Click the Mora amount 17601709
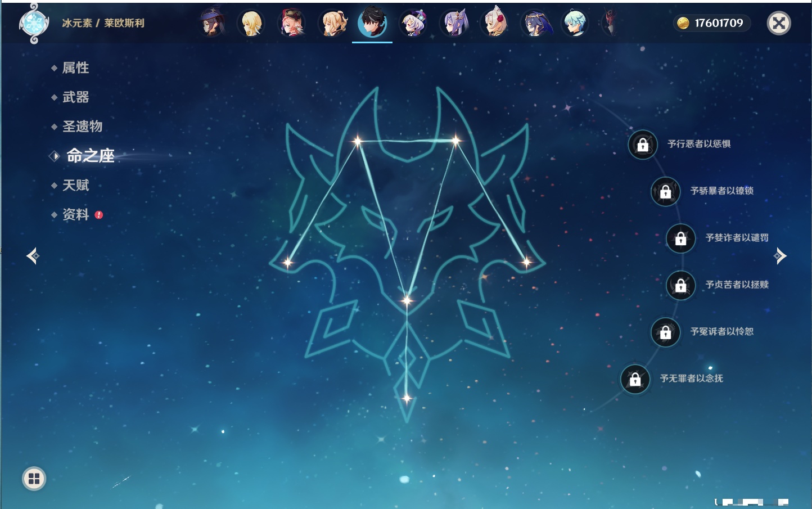 (x=719, y=23)
